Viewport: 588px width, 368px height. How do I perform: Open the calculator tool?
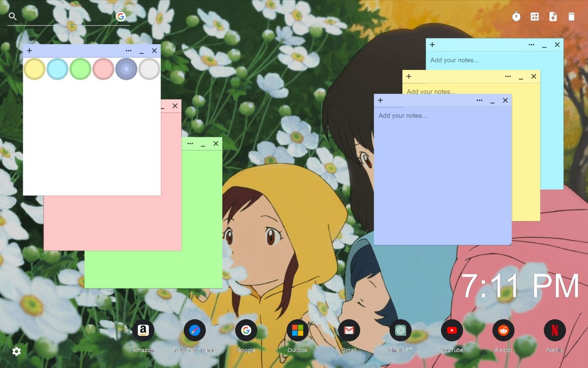tap(535, 17)
